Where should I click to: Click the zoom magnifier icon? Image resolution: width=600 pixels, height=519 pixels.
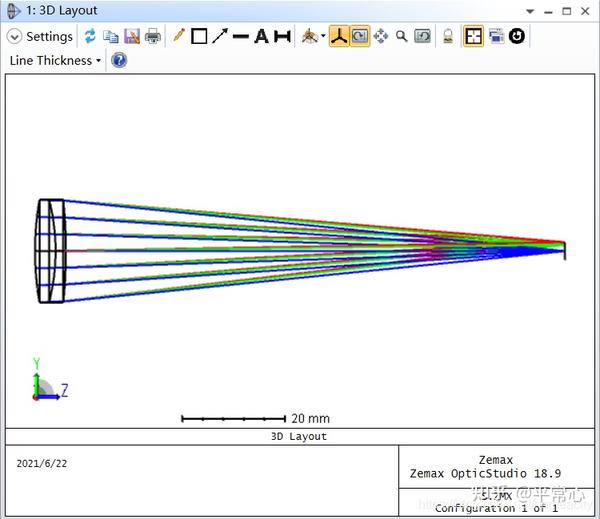[x=401, y=36]
